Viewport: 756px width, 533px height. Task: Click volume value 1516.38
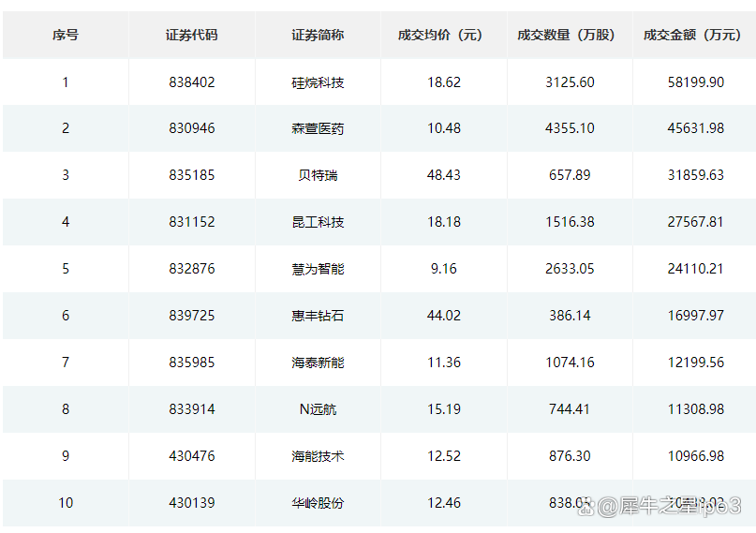click(570, 222)
